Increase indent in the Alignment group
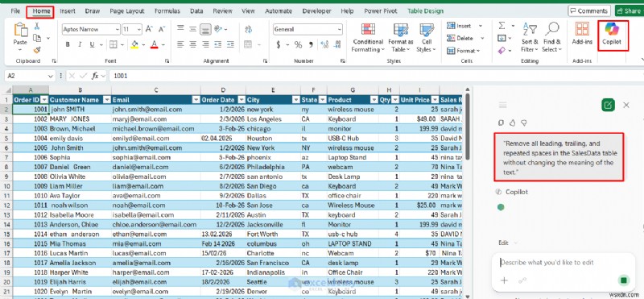The image size is (644, 299). click(x=230, y=44)
